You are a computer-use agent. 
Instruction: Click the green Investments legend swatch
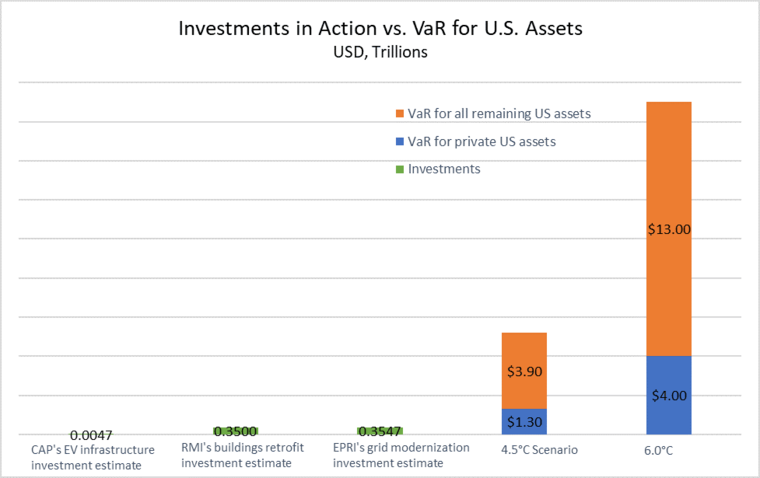[x=400, y=169]
